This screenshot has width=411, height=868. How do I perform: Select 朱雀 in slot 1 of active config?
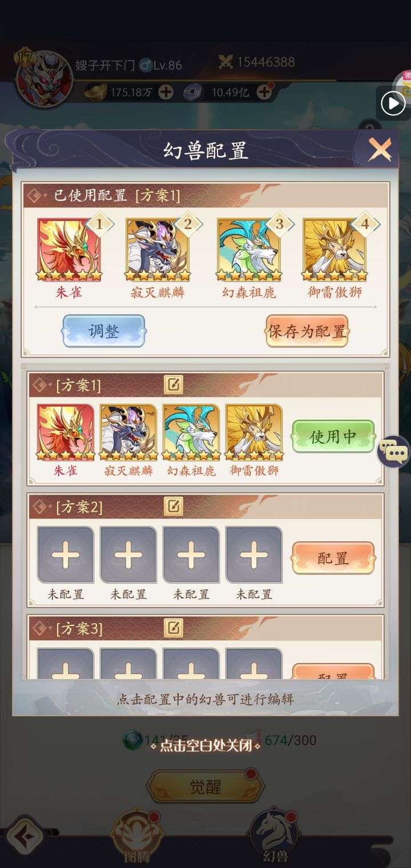pos(69,250)
